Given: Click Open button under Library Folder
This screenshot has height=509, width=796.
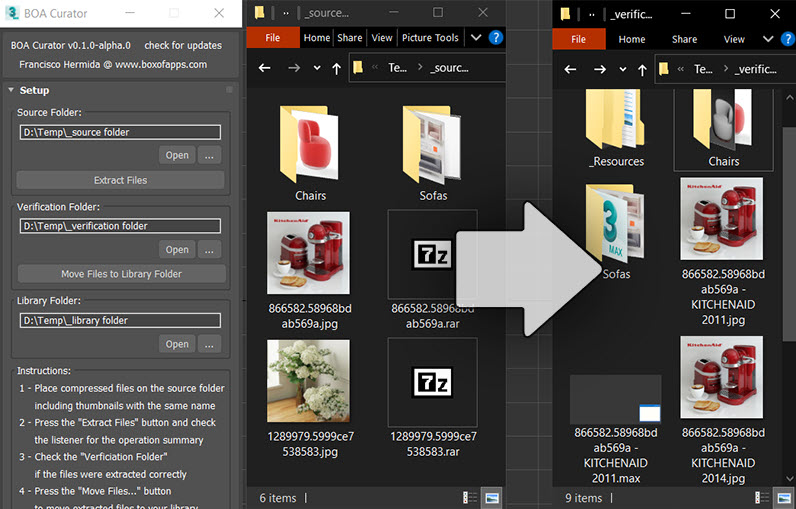Looking at the screenshot, I should (177, 344).
